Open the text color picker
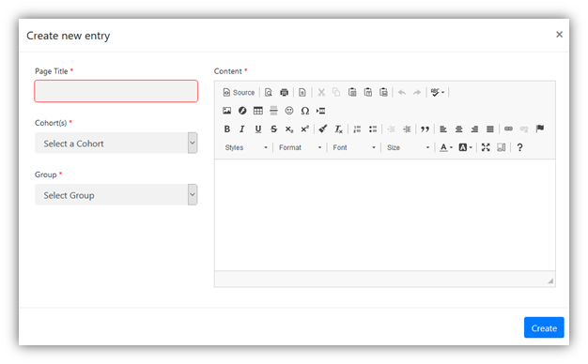 (x=446, y=147)
